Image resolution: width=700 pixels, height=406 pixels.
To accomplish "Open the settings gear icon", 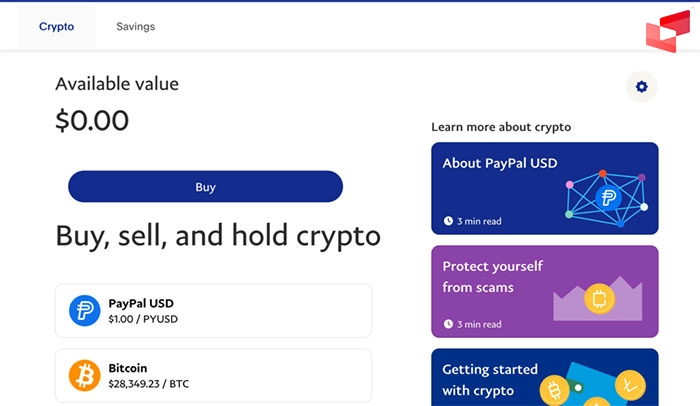I will click(641, 87).
